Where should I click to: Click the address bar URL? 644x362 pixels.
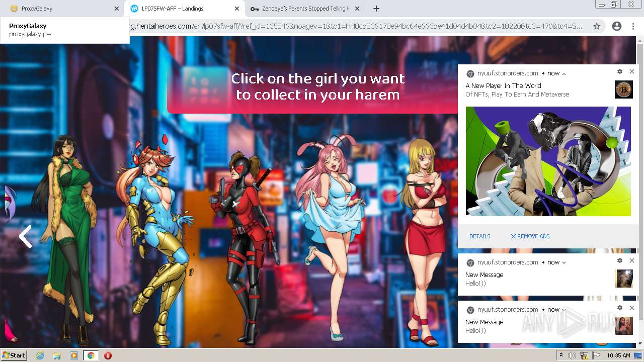356,26
